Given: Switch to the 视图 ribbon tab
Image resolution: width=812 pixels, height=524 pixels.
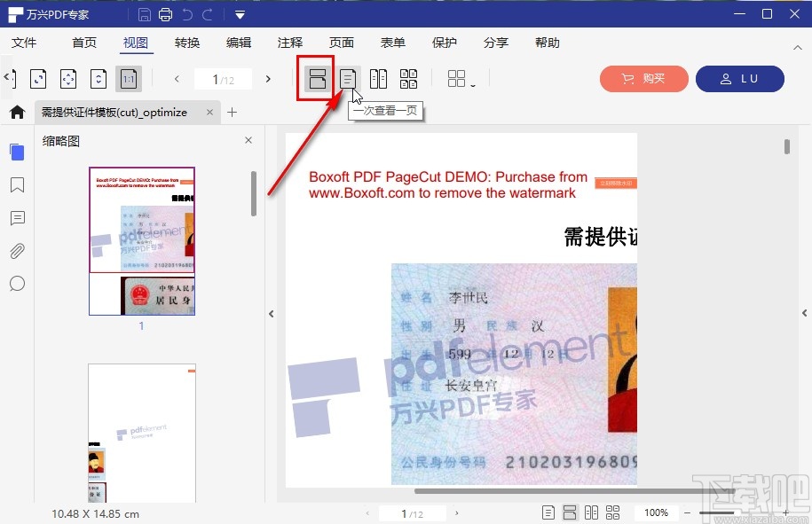Looking at the screenshot, I should pyautogui.click(x=136, y=42).
